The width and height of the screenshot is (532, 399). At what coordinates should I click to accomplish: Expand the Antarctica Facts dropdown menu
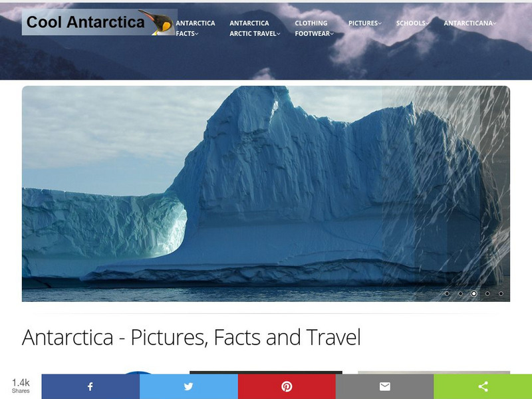[x=196, y=28]
